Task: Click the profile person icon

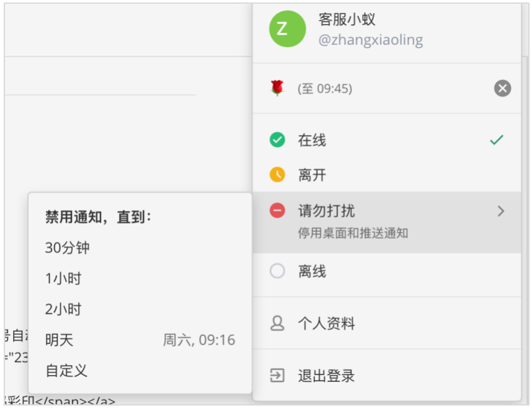Action: 277,323
